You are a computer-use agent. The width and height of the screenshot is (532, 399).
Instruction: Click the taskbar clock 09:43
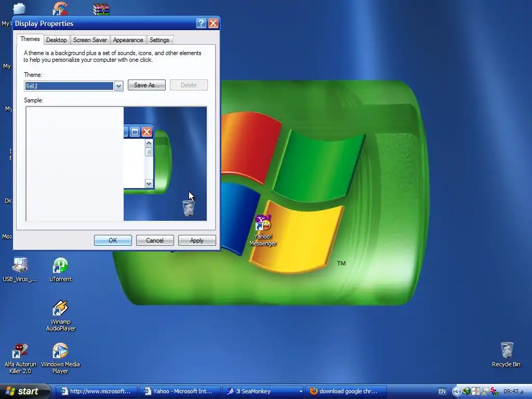coord(513,392)
